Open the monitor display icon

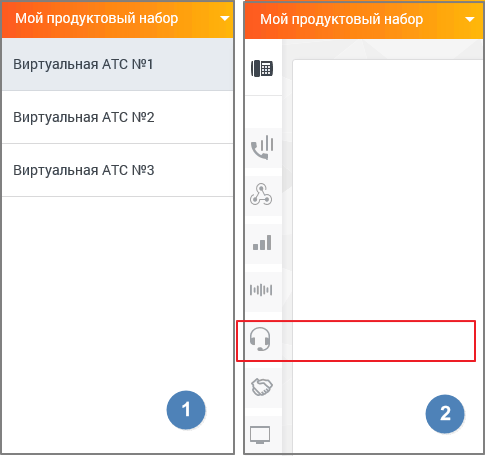coord(260,435)
